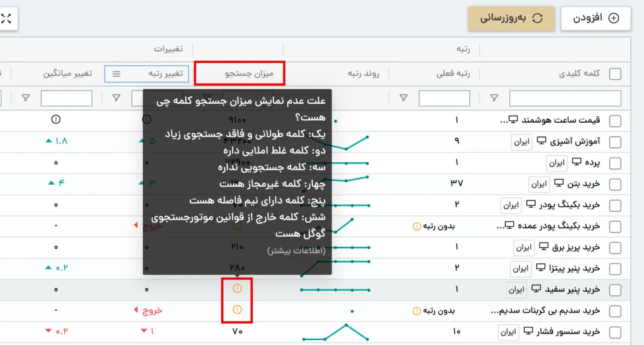Click keyword text آموزش آشپزی

pyautogui.click(x=575, y=141)
